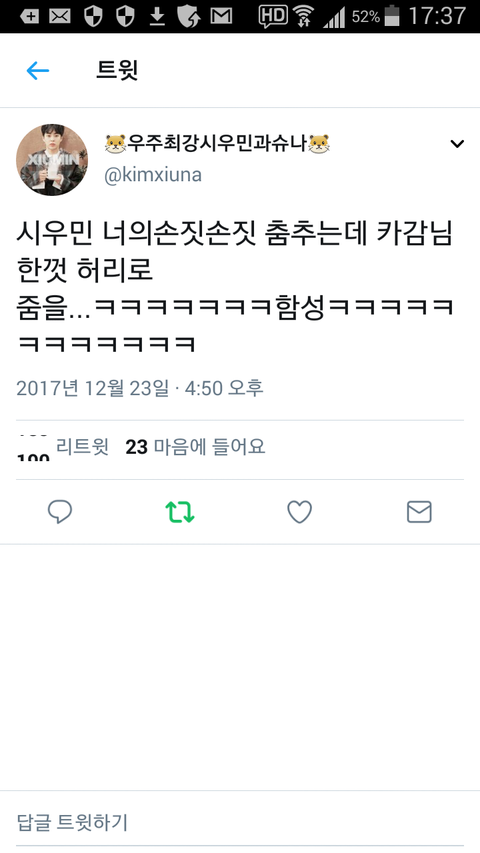The height and width of the screenshot is (853, 480).
Task: View the 23 마음에 들어요 likes list
Action: (x=195, y=447)
